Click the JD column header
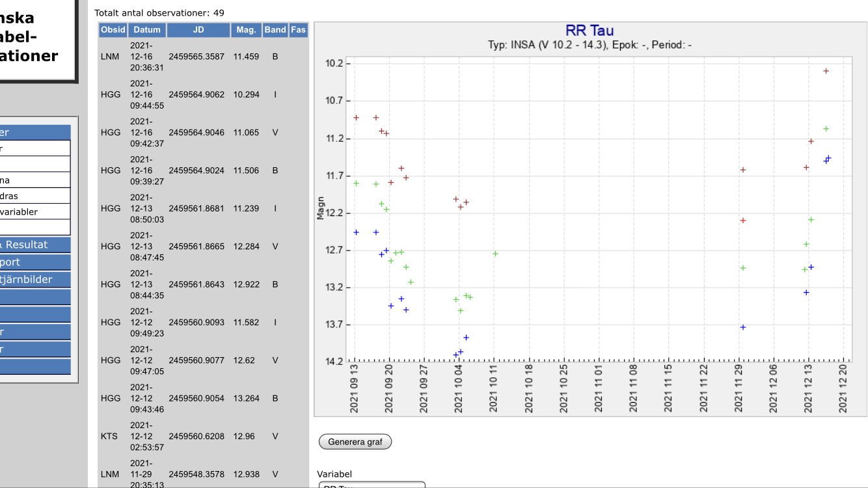The width and height of the screenshot is (868, 488). coord(198,30)
